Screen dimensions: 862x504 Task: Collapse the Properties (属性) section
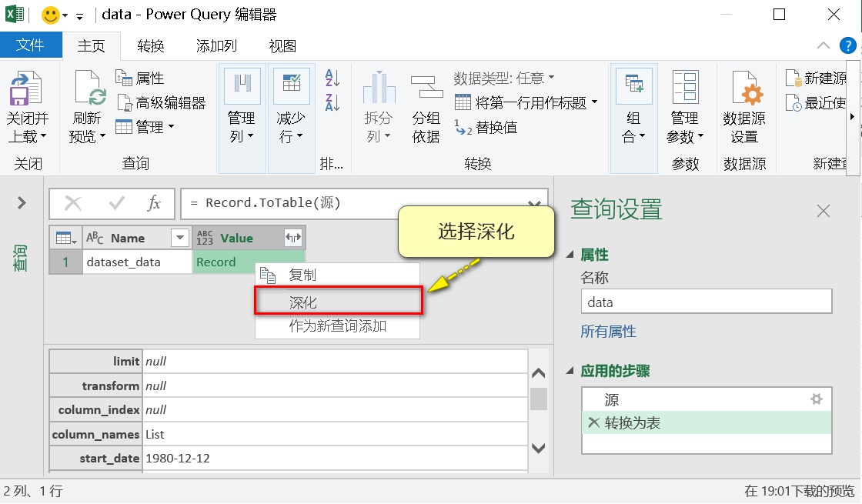coord(570,255)
